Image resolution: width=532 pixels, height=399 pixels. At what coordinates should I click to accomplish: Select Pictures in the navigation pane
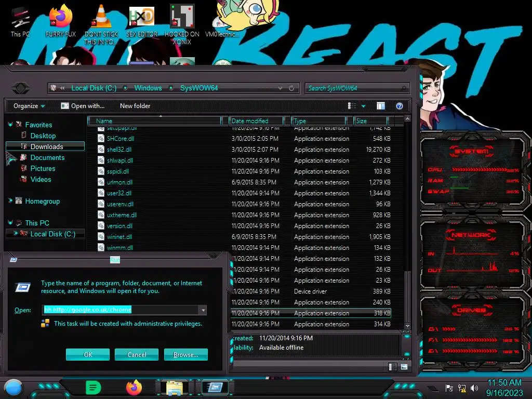(x=43, y=168)
